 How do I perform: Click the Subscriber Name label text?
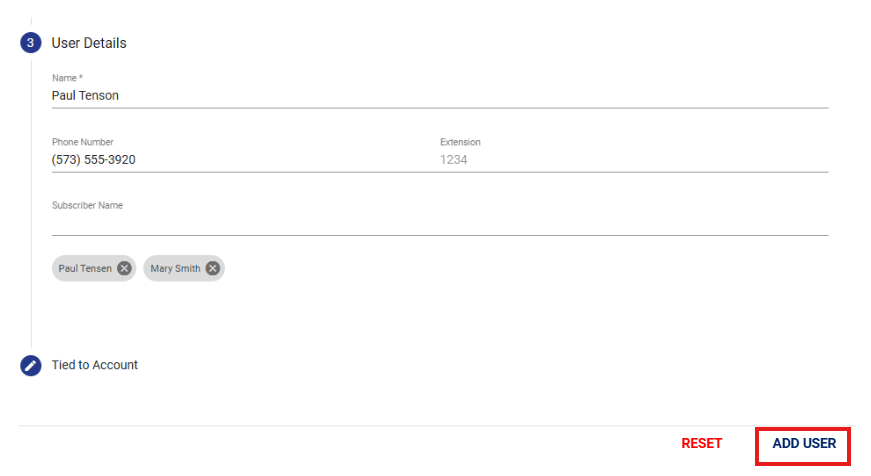[x=87, y=206]
